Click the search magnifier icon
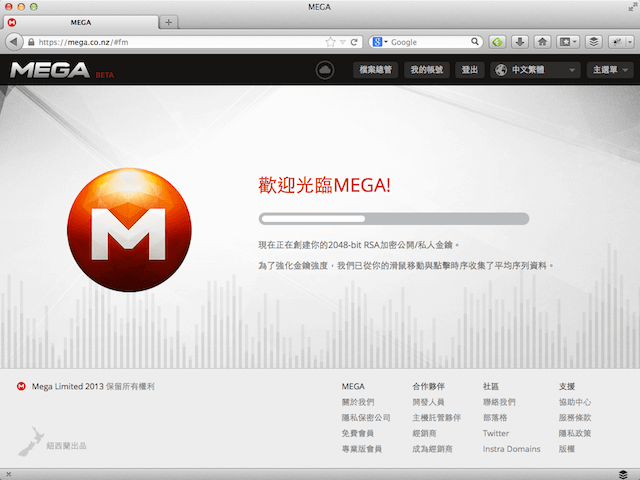This screenshot has height=480, width=640. tap(475, 42)
